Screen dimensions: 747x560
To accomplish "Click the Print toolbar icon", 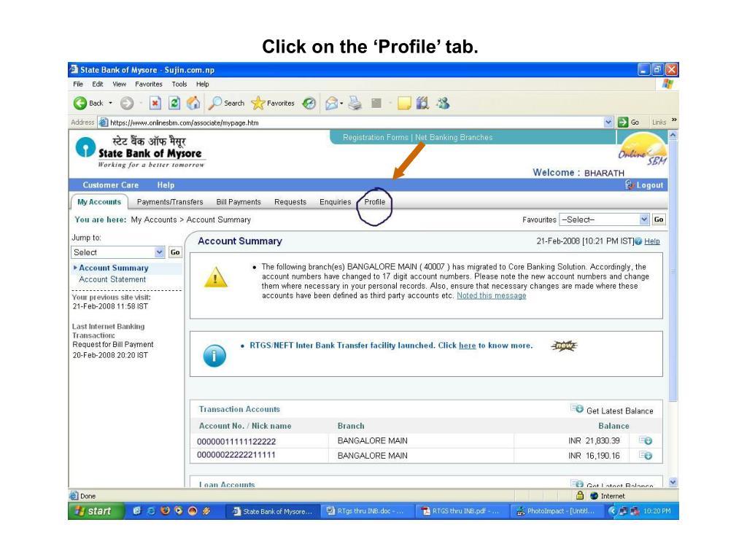I will click(x=355, y=104).
